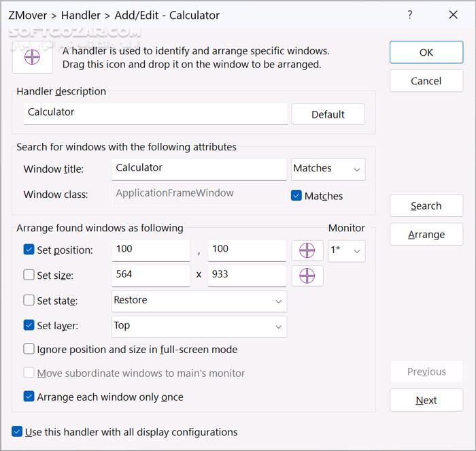The height and width of the screenshot is (451, 476).
Task: Click the large crosshair handler icon at top
Action: click(x=32, y=58)
